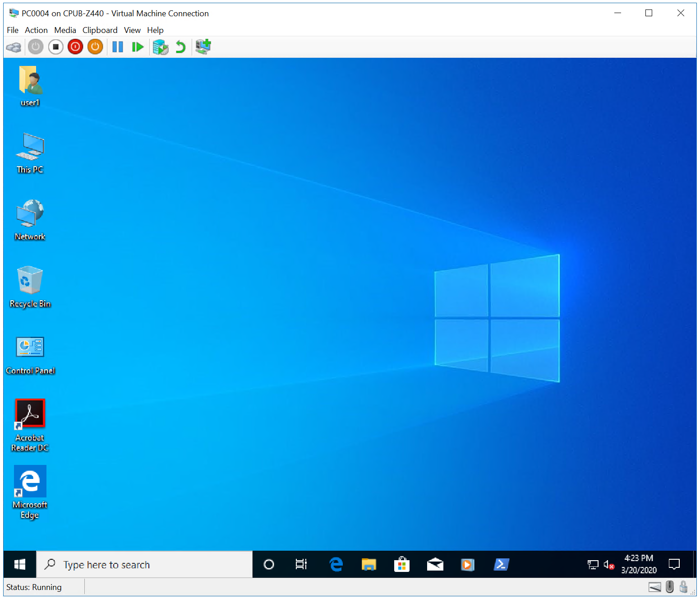
Task: Launch PowerShell from the guest taskbar
Action: click(501, 564)
